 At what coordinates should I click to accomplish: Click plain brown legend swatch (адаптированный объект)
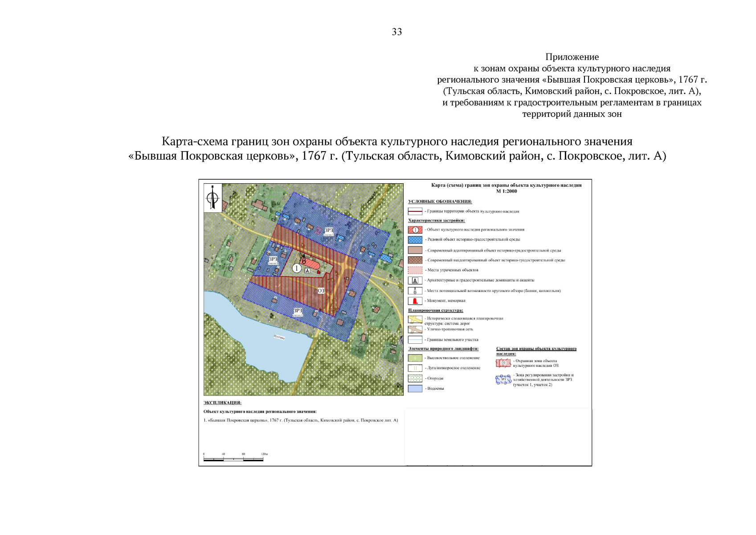click(415, 250)
